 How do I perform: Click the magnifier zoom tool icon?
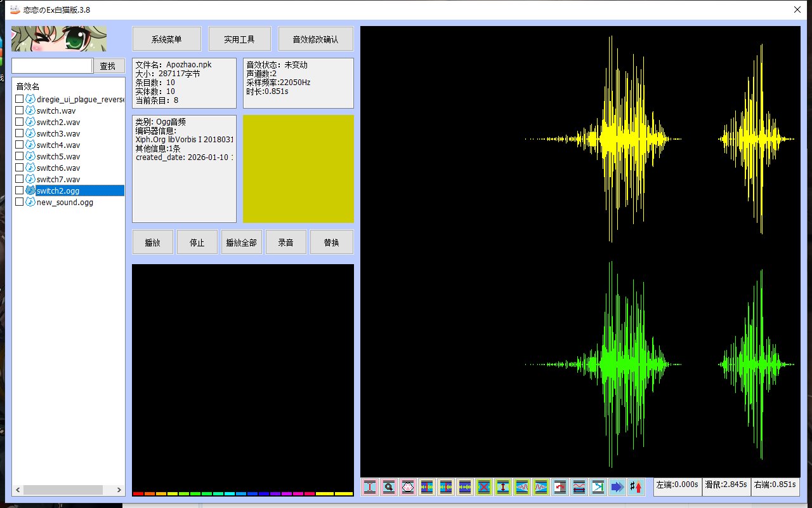(389, 487)
